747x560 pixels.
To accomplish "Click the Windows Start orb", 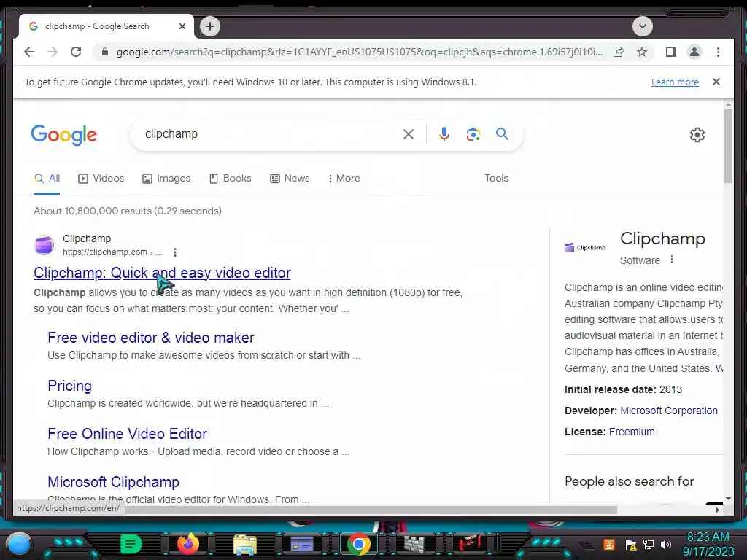I will point(19,544).
